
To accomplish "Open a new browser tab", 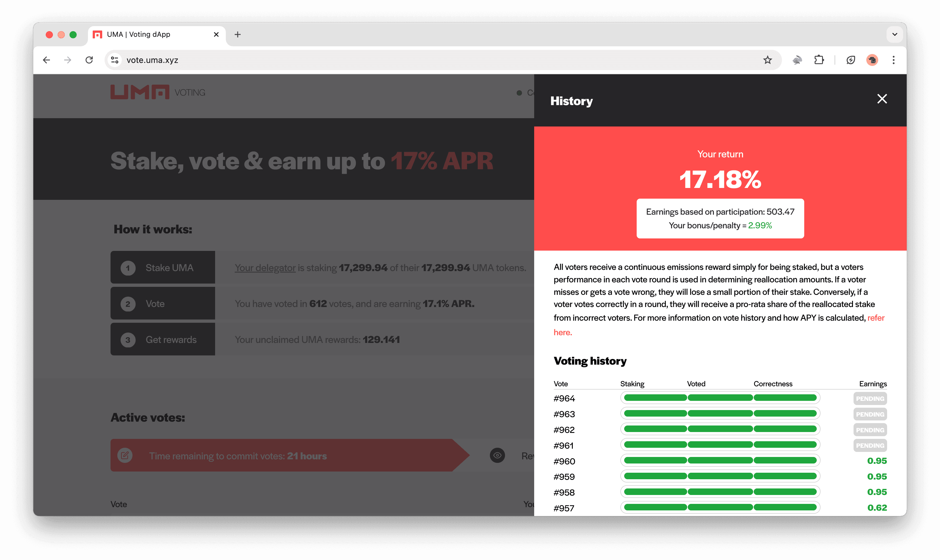I will pos(237,34).
